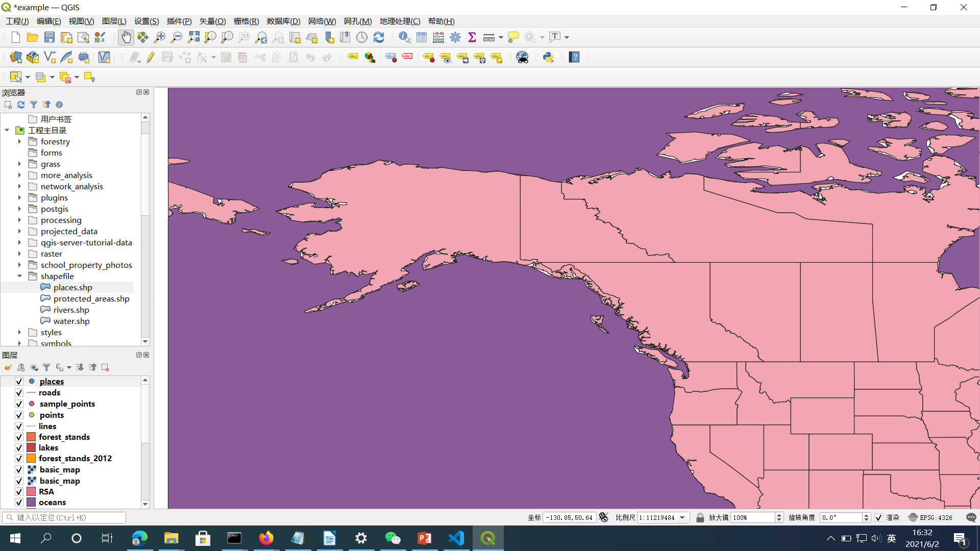980x551 pixels.
Task: Uncheck the roads layer visibility
Action: pyautogui.click(x=19, y=393)
